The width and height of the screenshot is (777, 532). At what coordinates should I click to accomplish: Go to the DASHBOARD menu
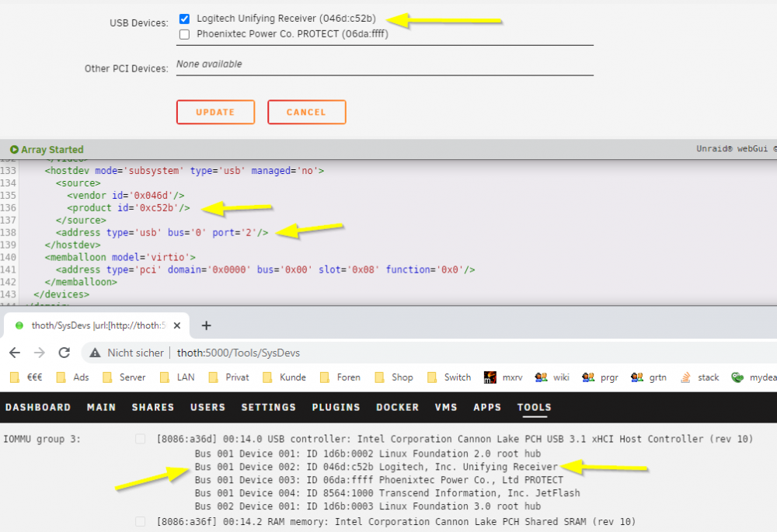[38, 407]
